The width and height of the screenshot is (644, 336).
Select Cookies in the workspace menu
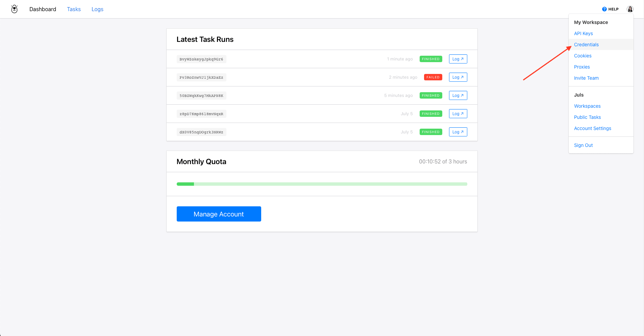(583, 56)
